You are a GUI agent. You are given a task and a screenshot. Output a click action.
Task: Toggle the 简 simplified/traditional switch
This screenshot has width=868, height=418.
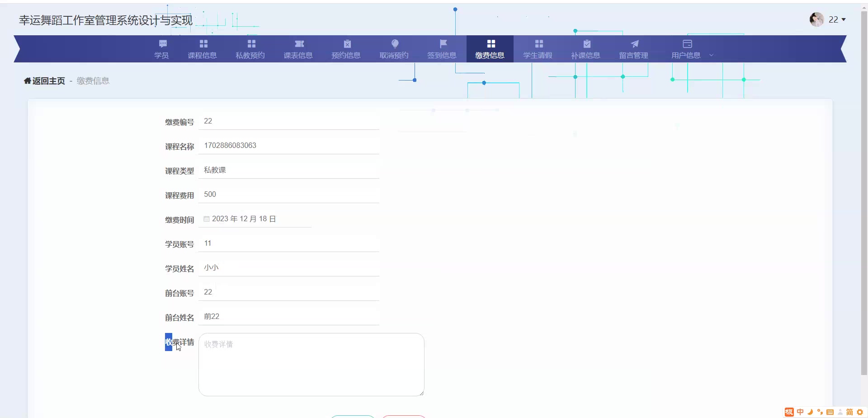(x=849, y=412)
